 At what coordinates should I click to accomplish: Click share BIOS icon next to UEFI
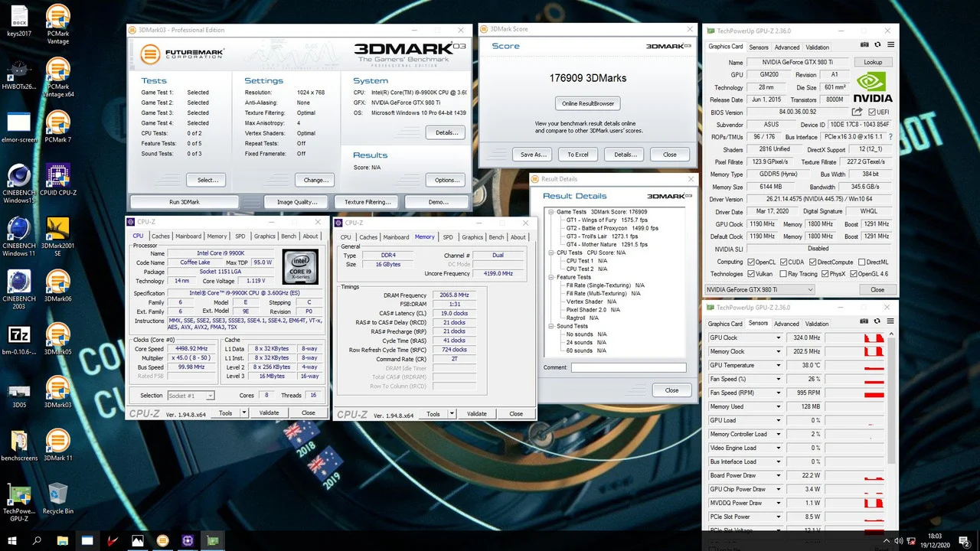[x=857, y=112]
